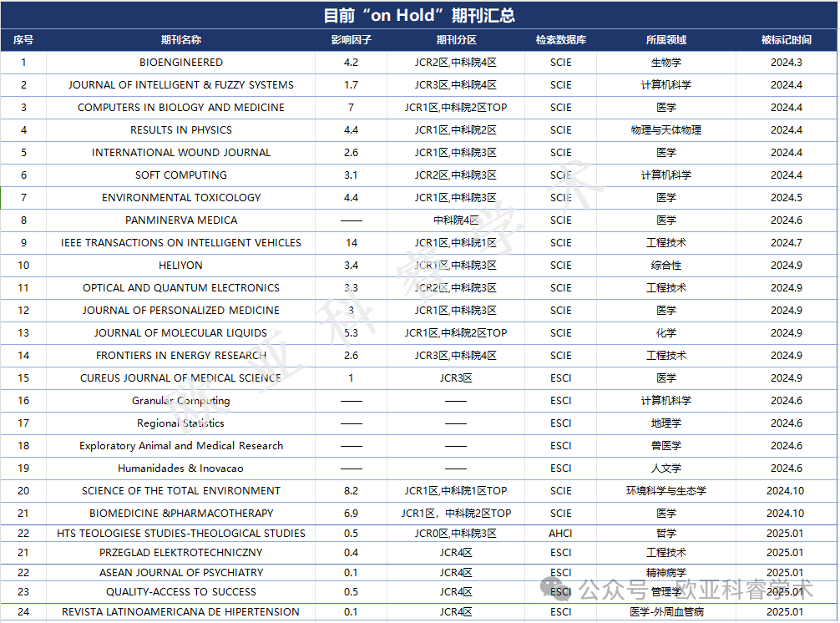The height and width of the screenshot is (623, 840).
Task: Click the Humanidades & Inovacao cell
Action: pyautogui.click(x=181, y=468)
